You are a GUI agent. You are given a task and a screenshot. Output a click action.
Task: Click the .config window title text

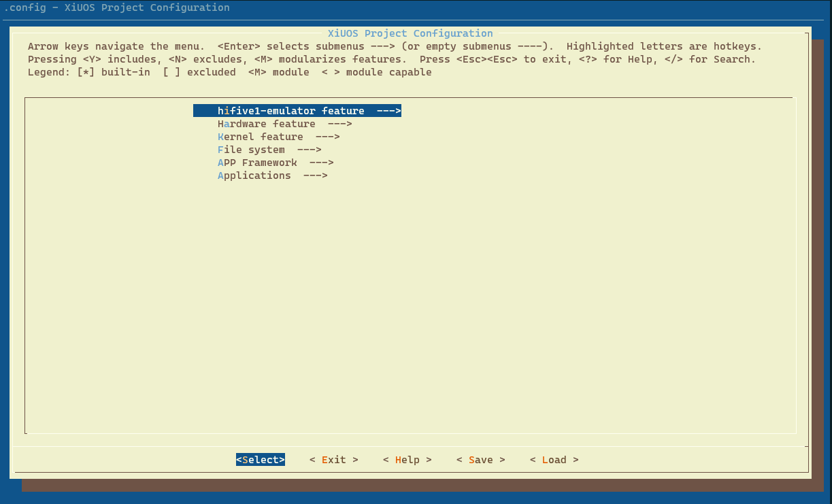(x=117, y=8)
